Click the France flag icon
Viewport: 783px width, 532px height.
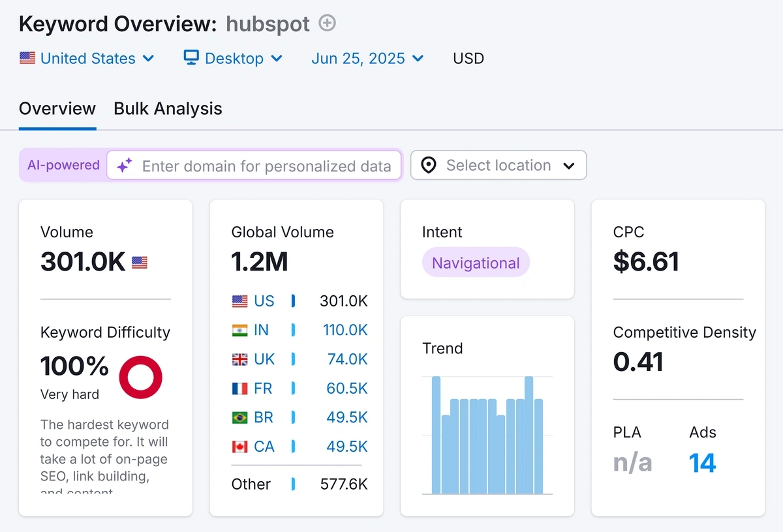click(x=239, y=389)
